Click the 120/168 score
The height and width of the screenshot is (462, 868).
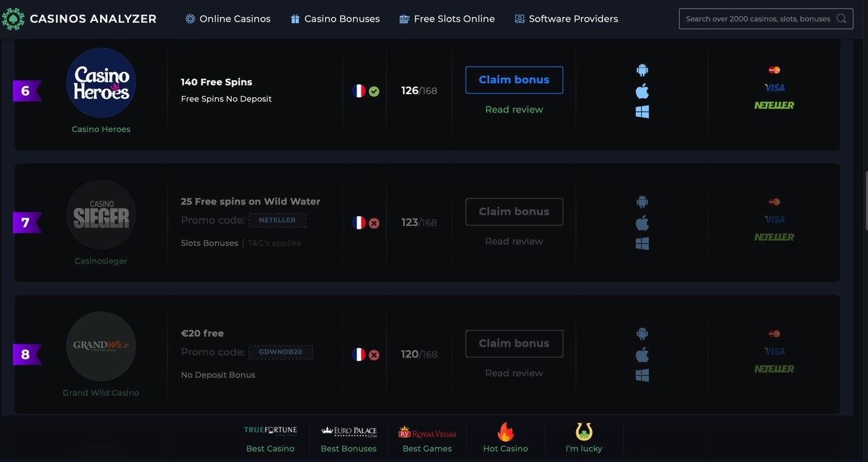point(419,355)
